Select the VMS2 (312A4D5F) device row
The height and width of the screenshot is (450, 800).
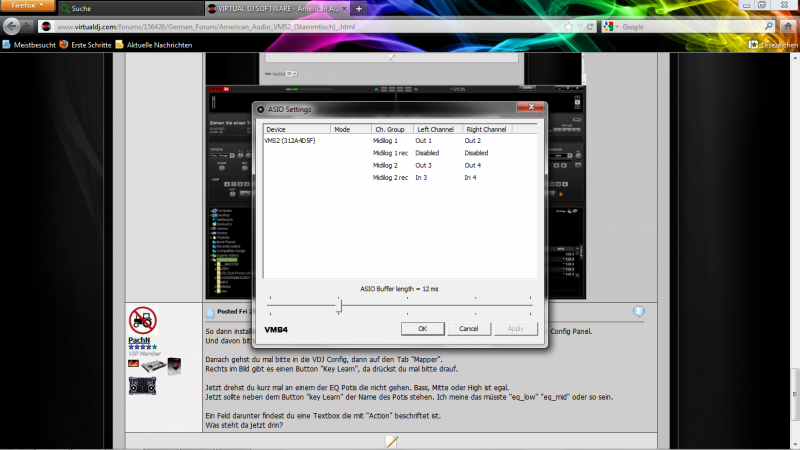coord(290,141)
